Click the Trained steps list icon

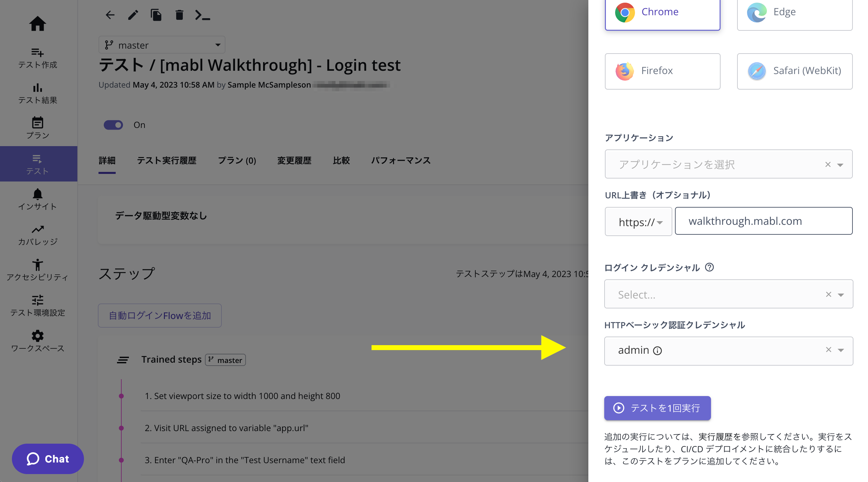click(x=123, y=360)
